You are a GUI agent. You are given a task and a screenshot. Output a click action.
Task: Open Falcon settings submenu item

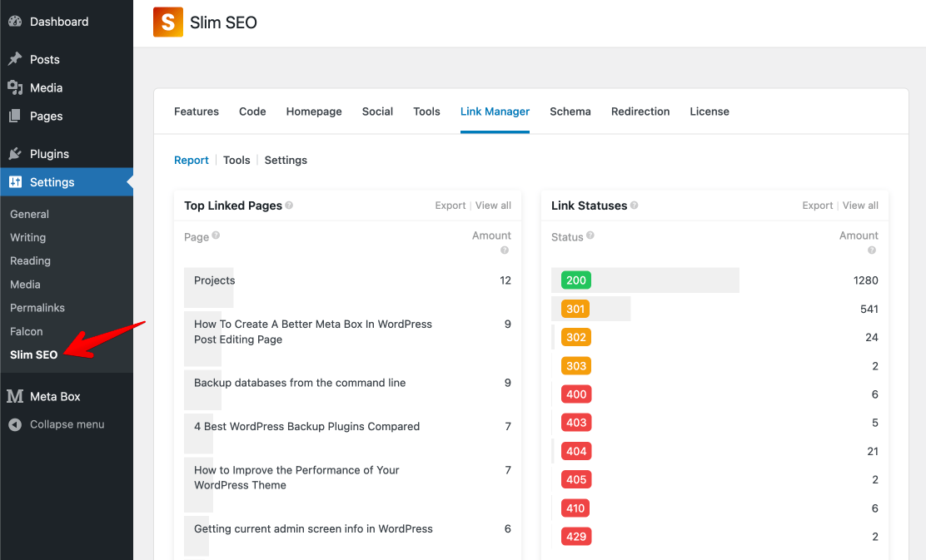pyautogui.click(x=26, y=331)
